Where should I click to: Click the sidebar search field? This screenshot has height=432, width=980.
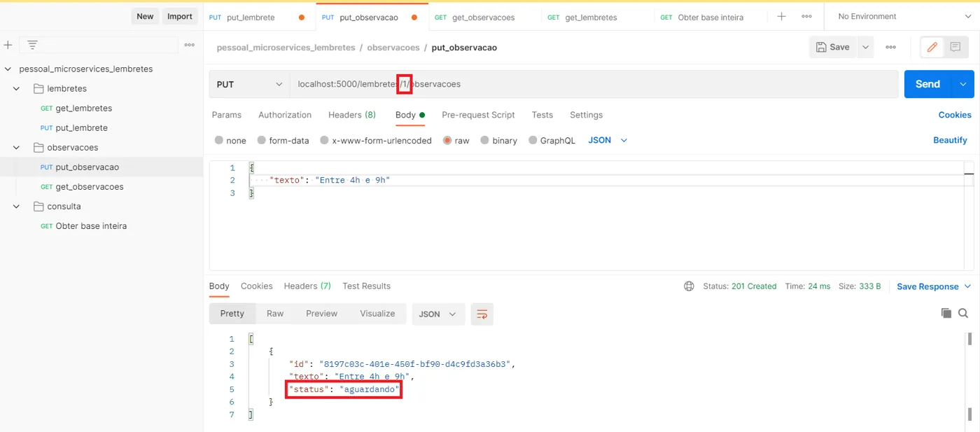point(99,45)
